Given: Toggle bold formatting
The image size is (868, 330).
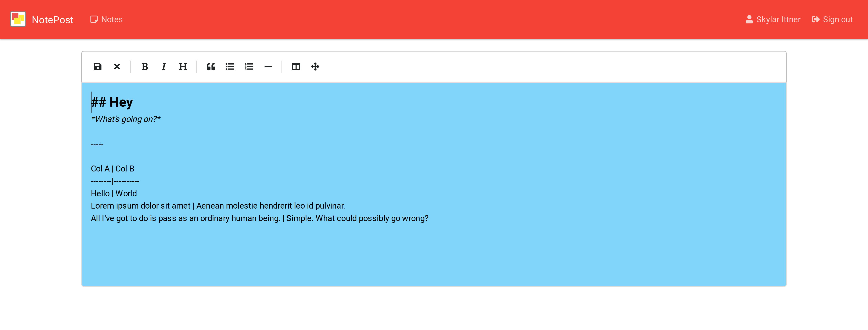Looking at the screenshot, I should click(x=145, y=67).
